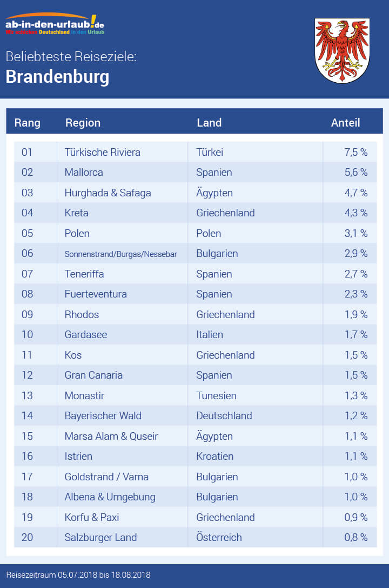
Task: Select the Türkische Riviera region entry
Action: pos(102,152)
